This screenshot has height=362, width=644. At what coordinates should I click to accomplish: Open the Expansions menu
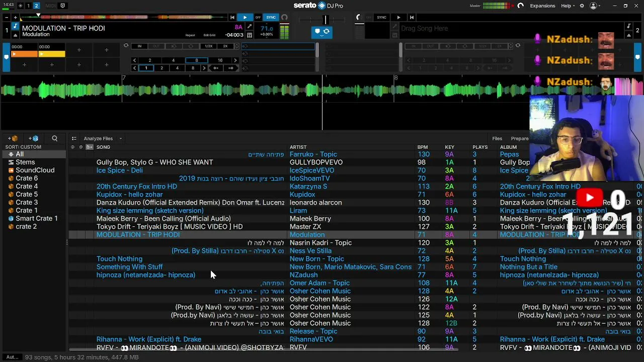[x=542, y=6]
